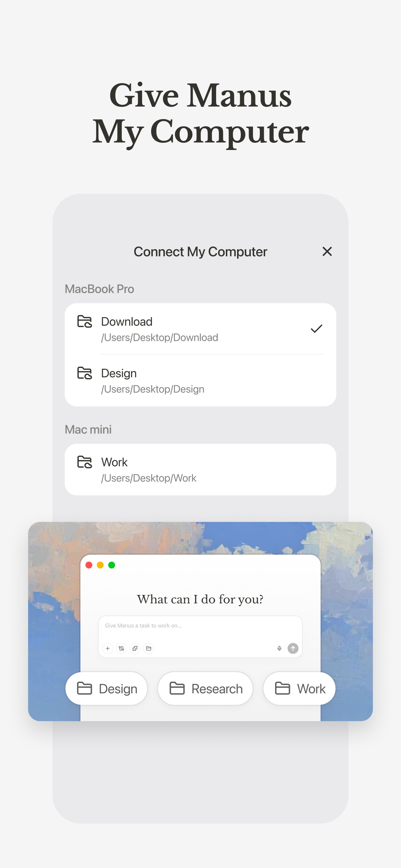Click the 'Give Manus a task' input field
Screen dimensions: 401x868
[x=200, y=636]
